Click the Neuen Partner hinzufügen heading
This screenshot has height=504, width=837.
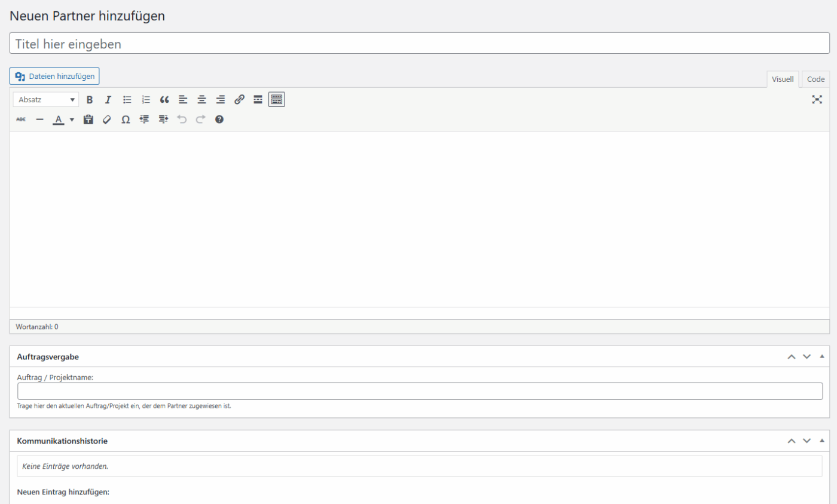point(87,16)
